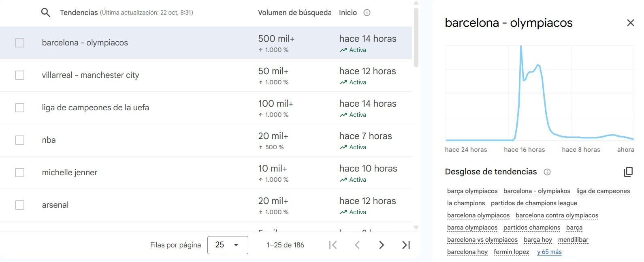Open the barcelona olympiacos query link
This screenshot has height=262, width=644.
click(478, 215)
